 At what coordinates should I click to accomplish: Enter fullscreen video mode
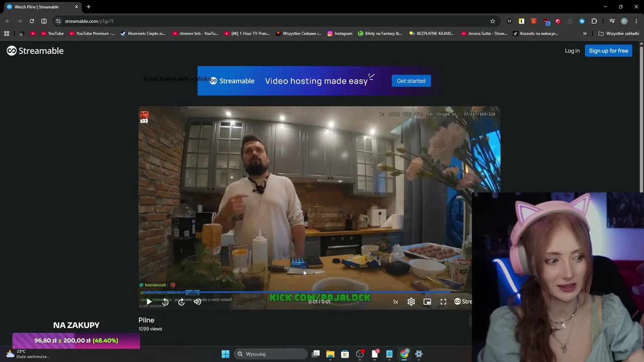coord(443,302)
